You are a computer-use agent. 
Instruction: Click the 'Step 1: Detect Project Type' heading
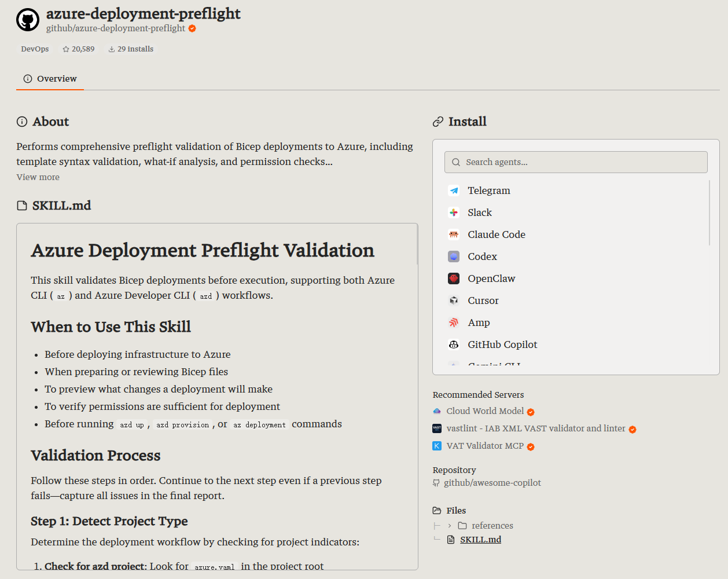pyautogui.click(x=109, y=521)
